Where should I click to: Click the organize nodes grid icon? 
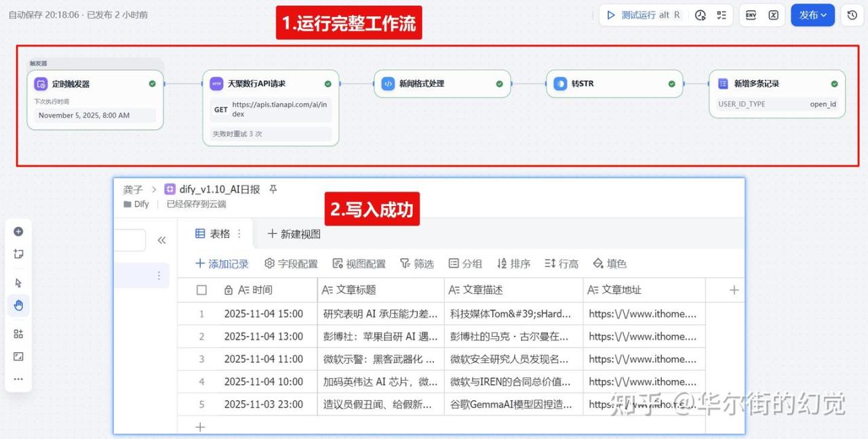coord(18,333)
